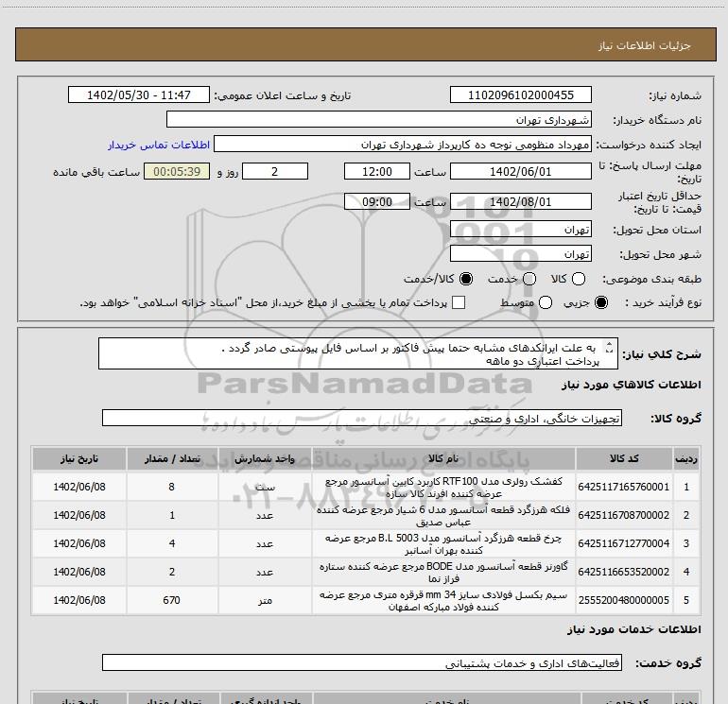Screen dimensions: 728x704
Task: Select the خدمت radio button
Action: [x=529, y=279]
